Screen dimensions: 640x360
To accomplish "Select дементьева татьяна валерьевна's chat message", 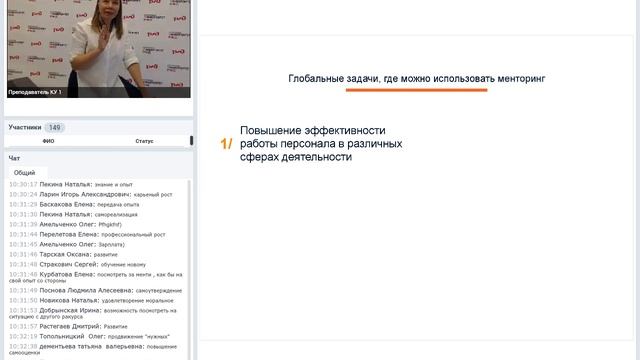I will tap(93, 349).
